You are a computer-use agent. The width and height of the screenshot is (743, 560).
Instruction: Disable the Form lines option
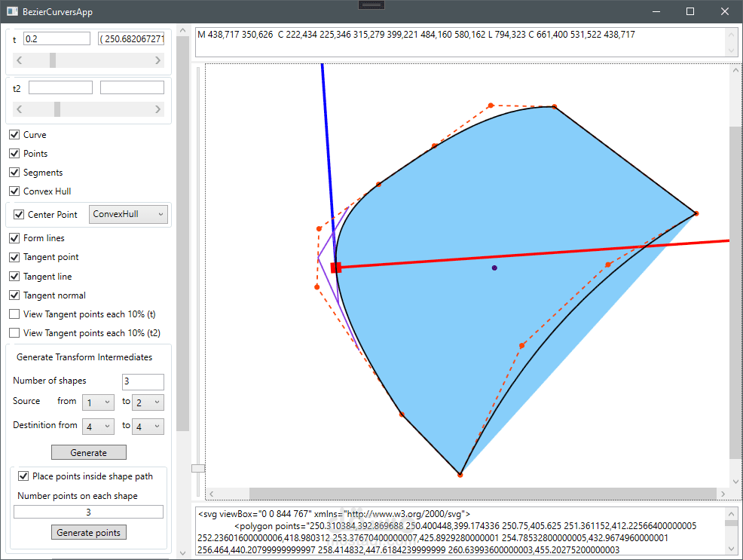(x=14, y=237)
